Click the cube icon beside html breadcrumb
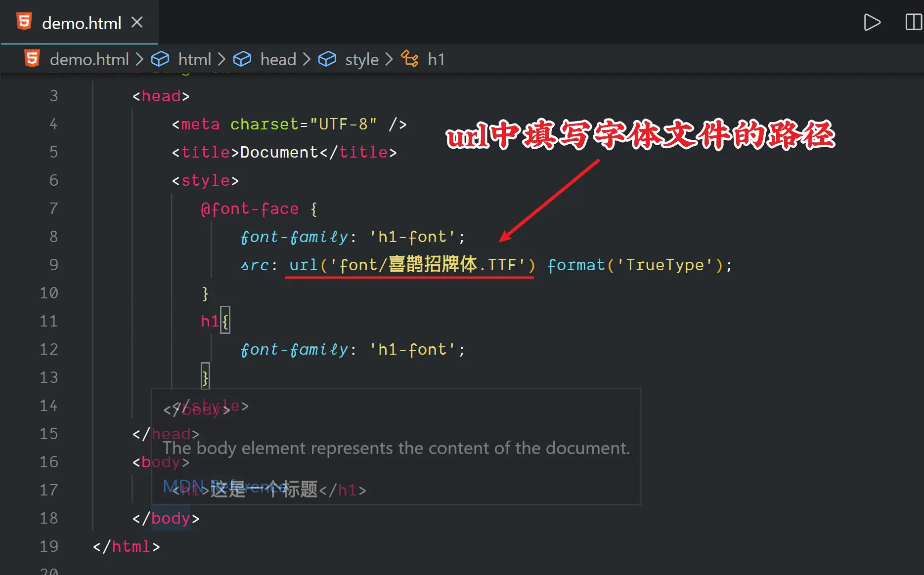Screen dimensions: 924x575 [x=160, y=59]
